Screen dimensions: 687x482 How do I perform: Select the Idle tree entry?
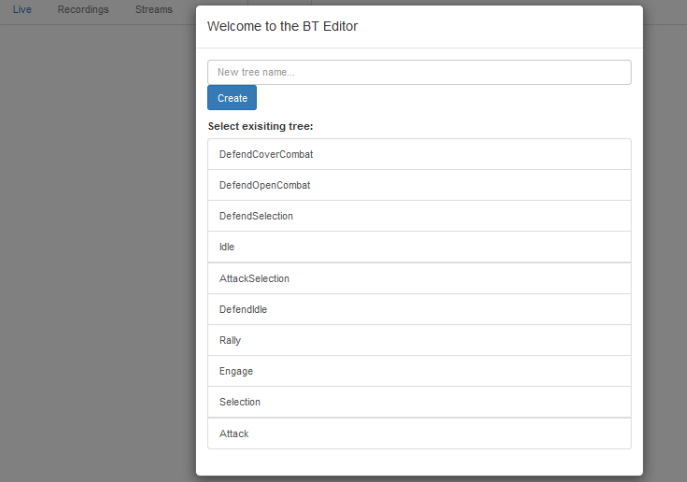coord(419,247)
